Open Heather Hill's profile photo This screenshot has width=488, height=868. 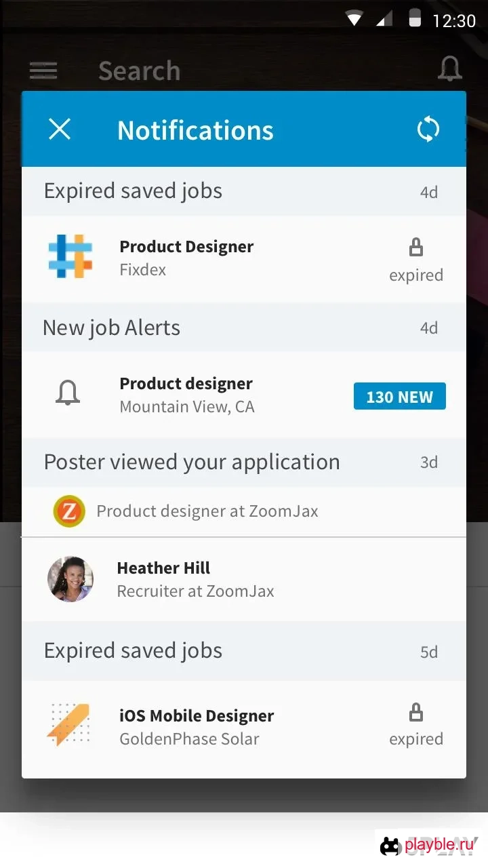(x=70, y=579)
